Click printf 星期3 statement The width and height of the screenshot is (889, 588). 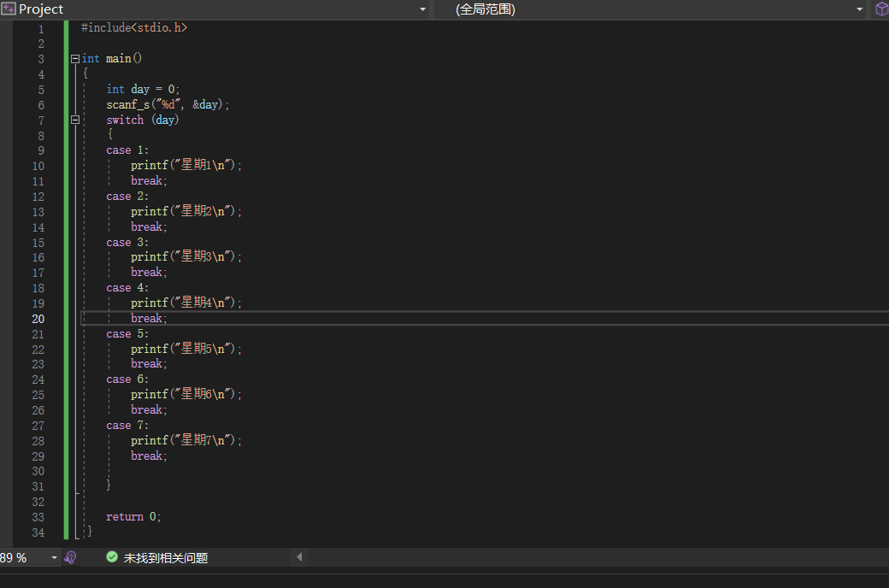[186, 256]
